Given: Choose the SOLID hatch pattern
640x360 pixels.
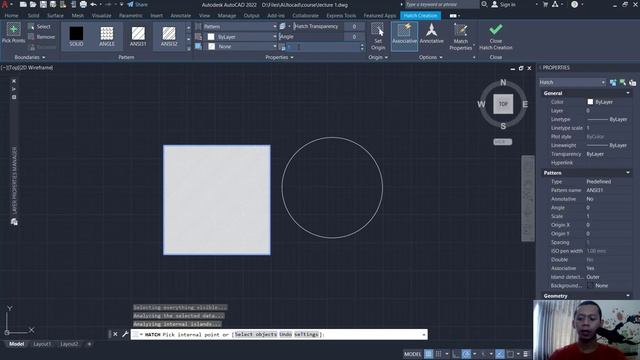Looking at the screenshot, I should (x=76, y=36).
